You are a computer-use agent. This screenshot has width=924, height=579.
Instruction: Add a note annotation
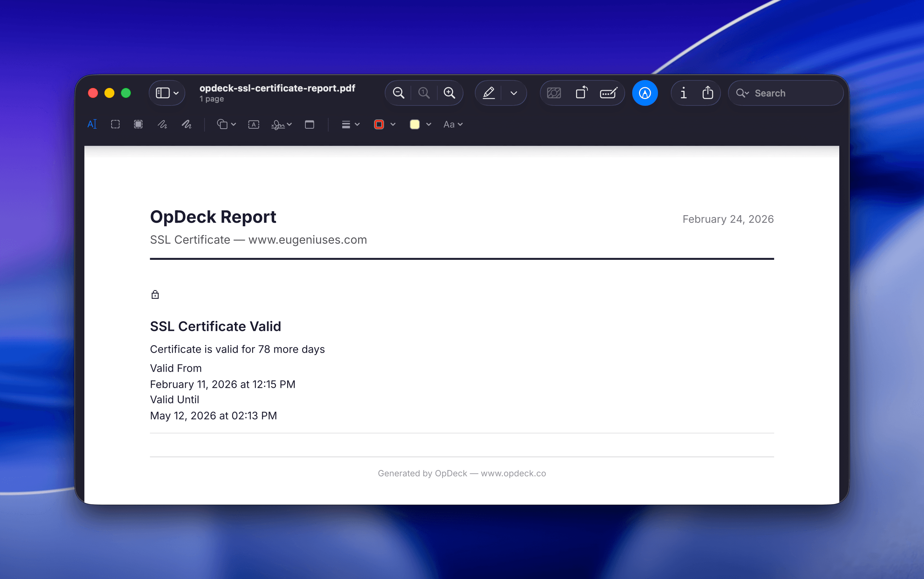tap(310, 124)
